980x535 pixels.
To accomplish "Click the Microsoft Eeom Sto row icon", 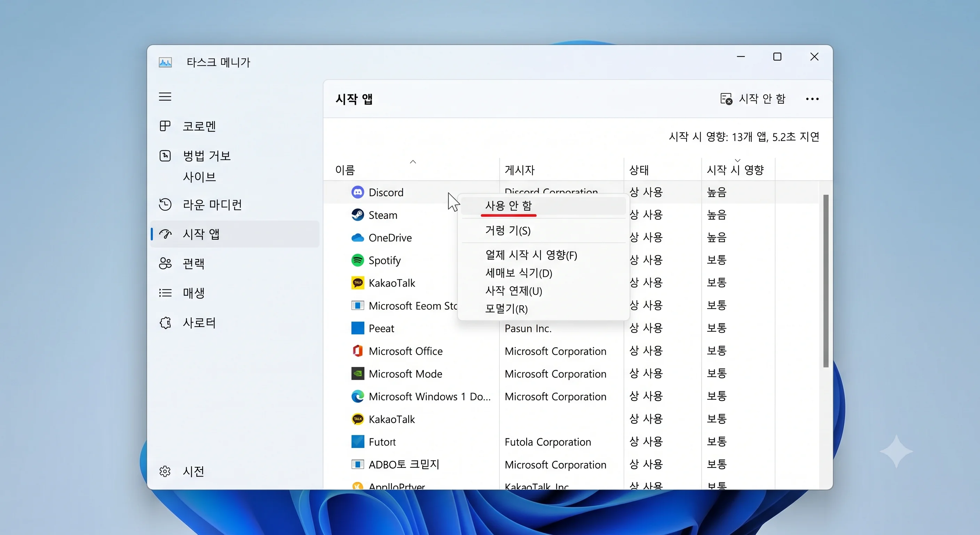I will pos(357,305).
